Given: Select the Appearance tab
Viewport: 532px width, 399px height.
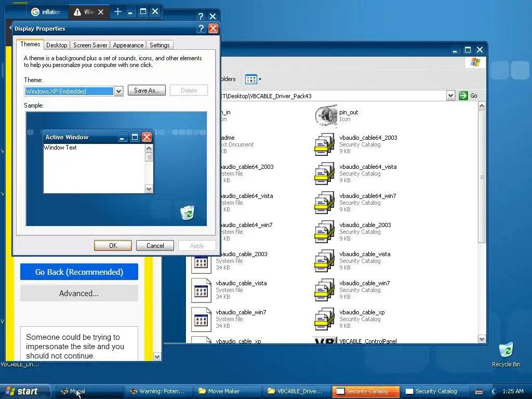Looking at the screenshot, I should (x=128, y=45).
